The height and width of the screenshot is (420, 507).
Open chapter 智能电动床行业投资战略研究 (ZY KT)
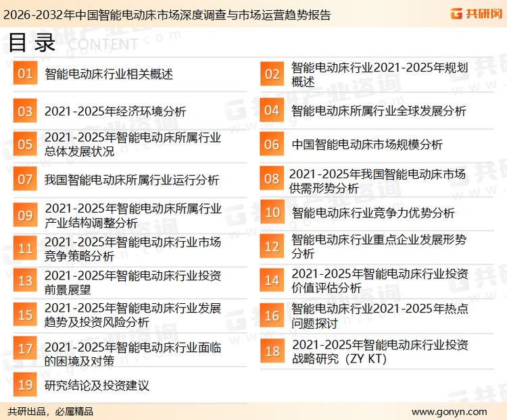(x=380, y=352)
